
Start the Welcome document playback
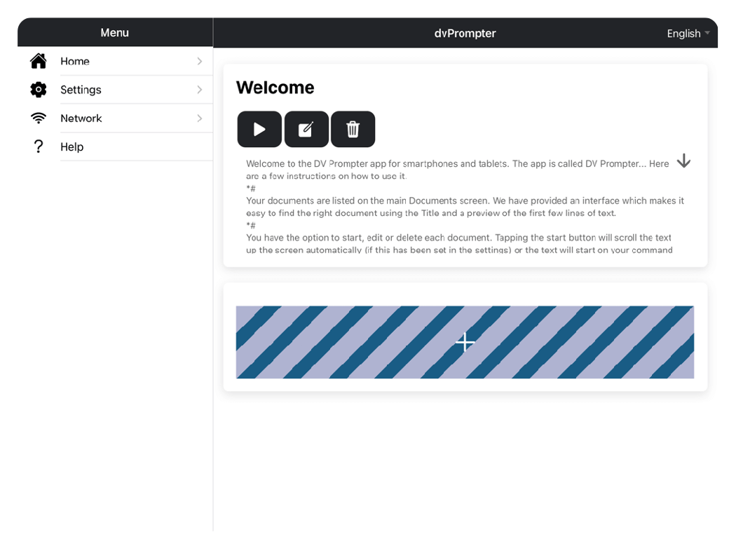(x=259, y=129)
